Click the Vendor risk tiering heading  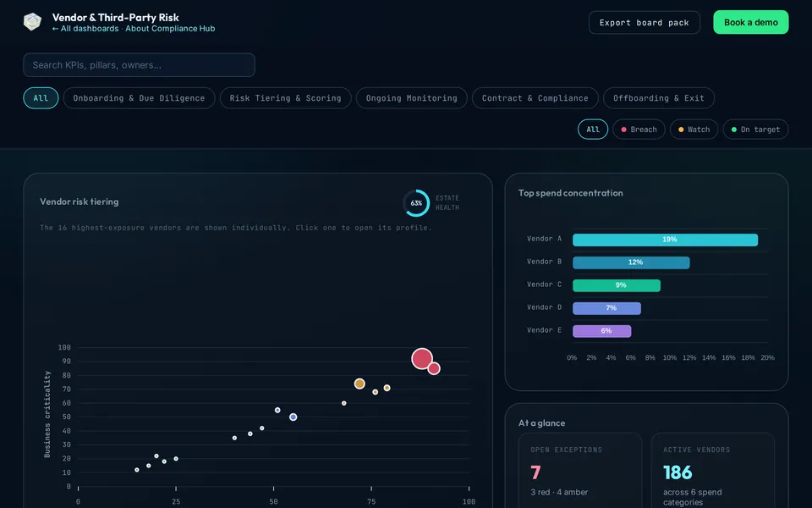click(80, 202)
